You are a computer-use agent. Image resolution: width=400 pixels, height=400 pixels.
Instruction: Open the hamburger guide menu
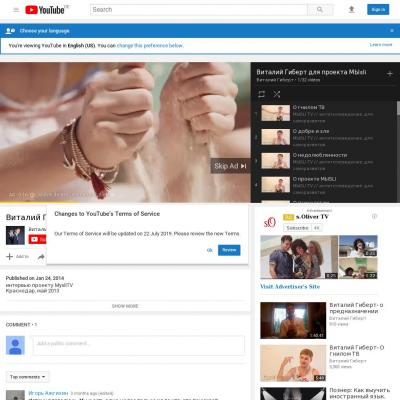click(x=16, y=10)
